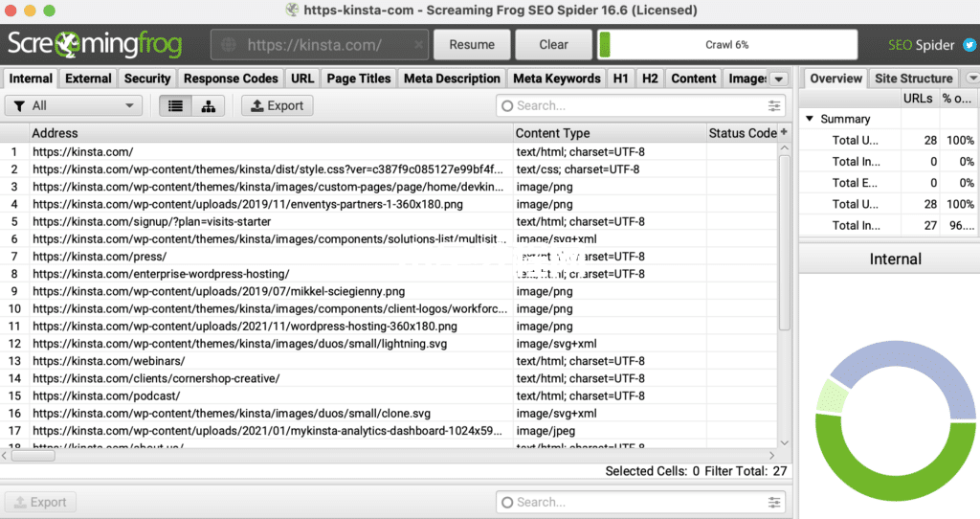980x519 pixels.
Task: Sort by Status Code column header
Action: coord(743,132)
